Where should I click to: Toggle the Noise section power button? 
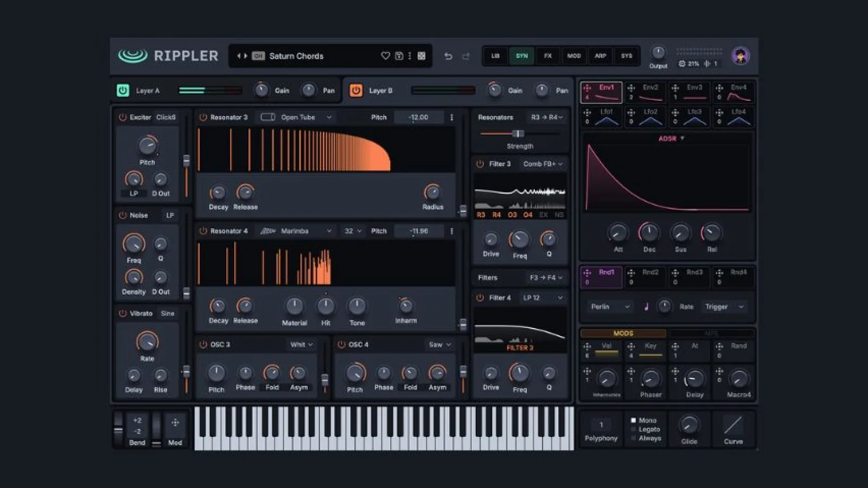123,215
